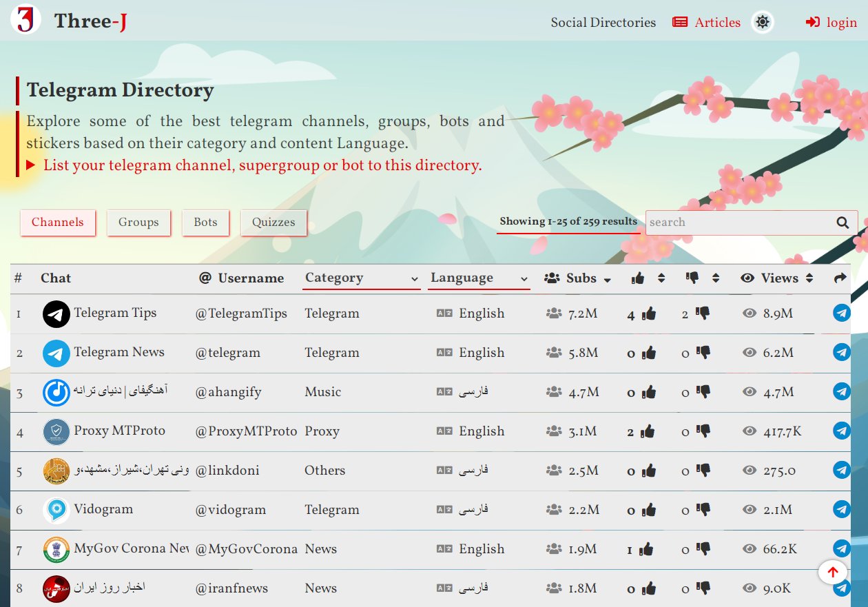Click the 7.2M subscribers value
The height and width of the screenshot is (607, 868).
point(583,313)
